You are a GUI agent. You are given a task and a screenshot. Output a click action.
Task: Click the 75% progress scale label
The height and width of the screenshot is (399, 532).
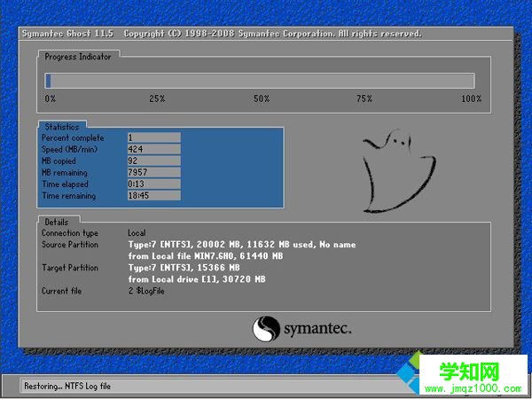click(364, 98)
